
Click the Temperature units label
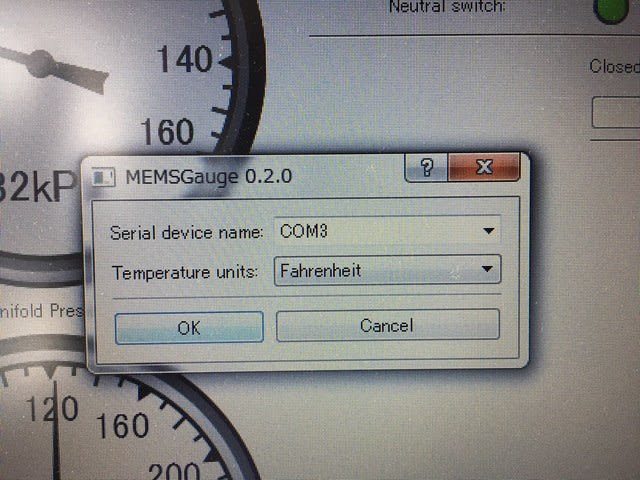click(x=185, y=272)
